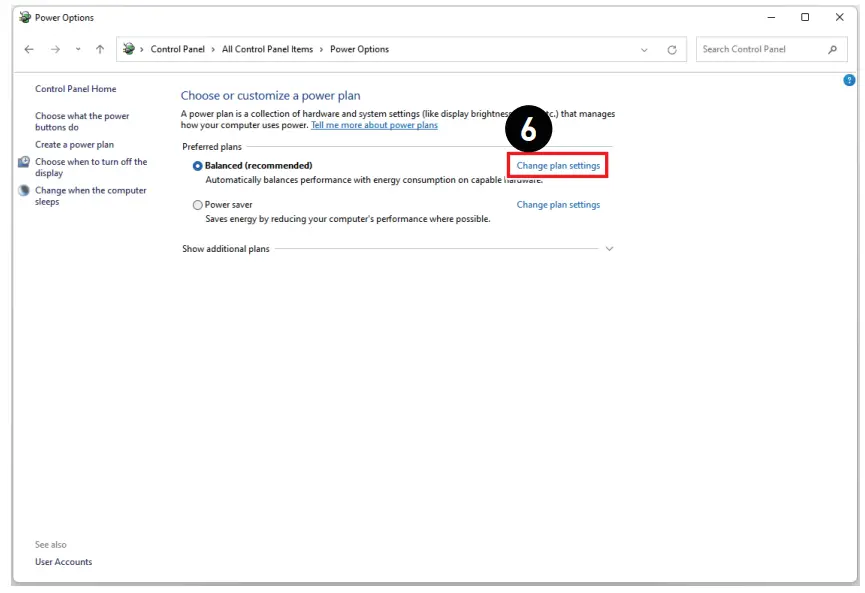Open Choose what the power buttons do
Image resolution: width=865 pixels, height=593 pixels.
82,121
